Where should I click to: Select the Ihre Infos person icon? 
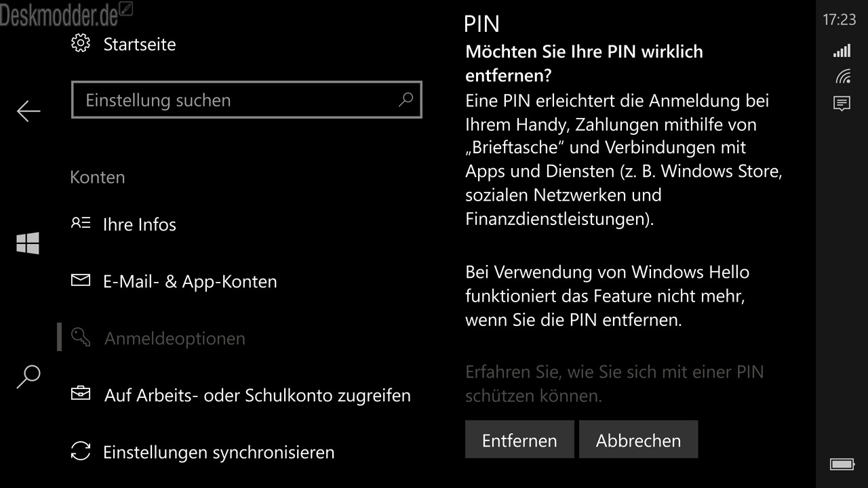(x=81, y=223)
